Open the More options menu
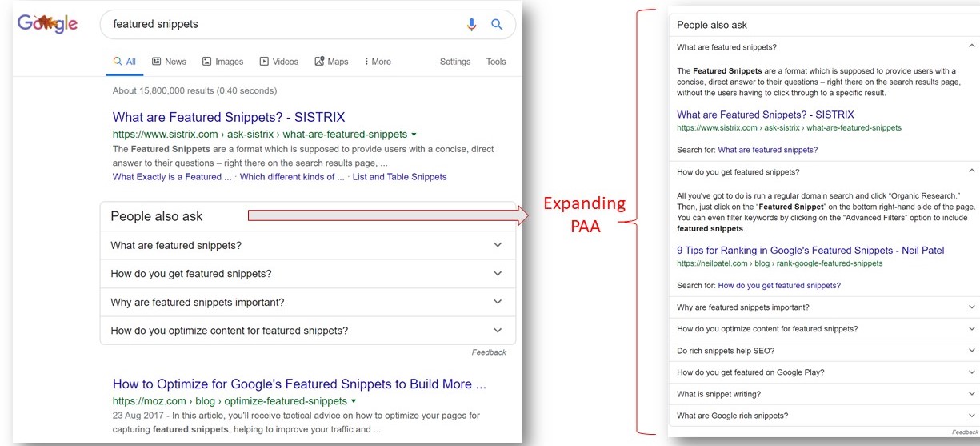This screenshot has width=980, height=446. pos(378,62)
